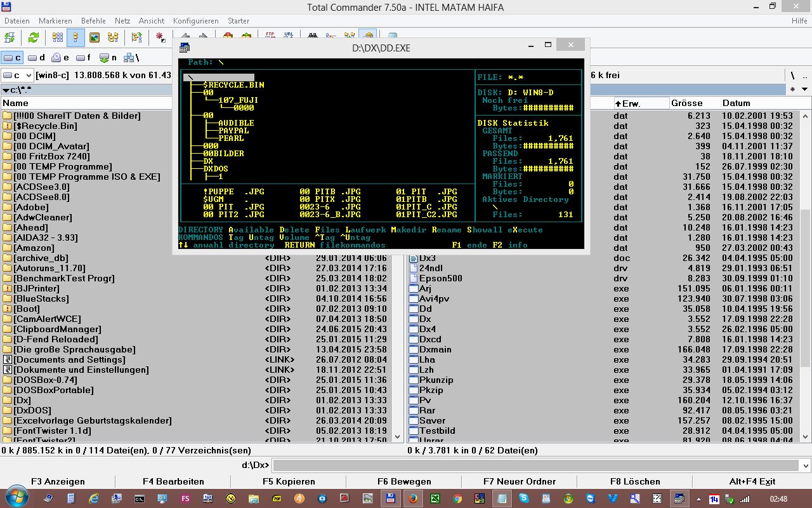Click F8 Löschen button
Viewport: 812px width, 508px height.
(635, 481)
